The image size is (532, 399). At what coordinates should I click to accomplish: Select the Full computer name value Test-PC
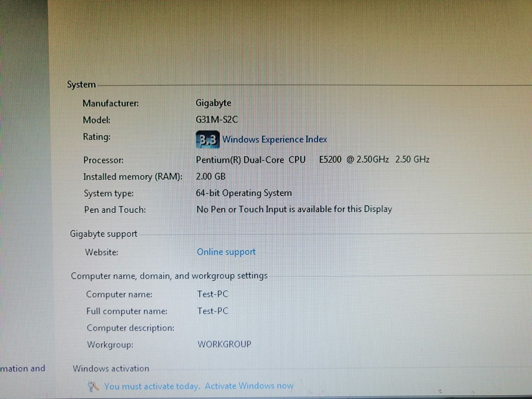pyautogui.click(x=213, y=311)
